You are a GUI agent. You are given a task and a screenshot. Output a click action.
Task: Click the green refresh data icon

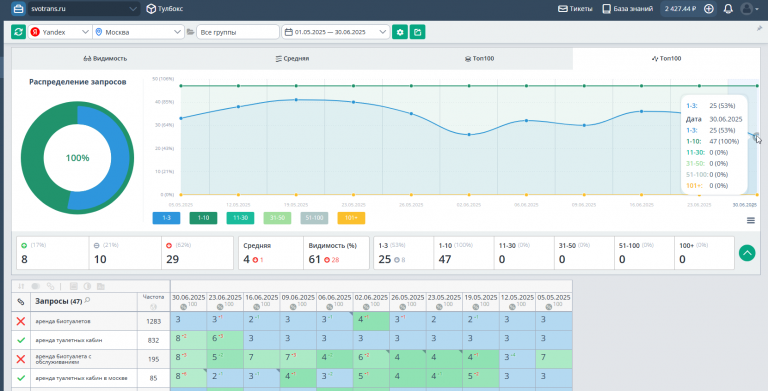pos(19,32)
